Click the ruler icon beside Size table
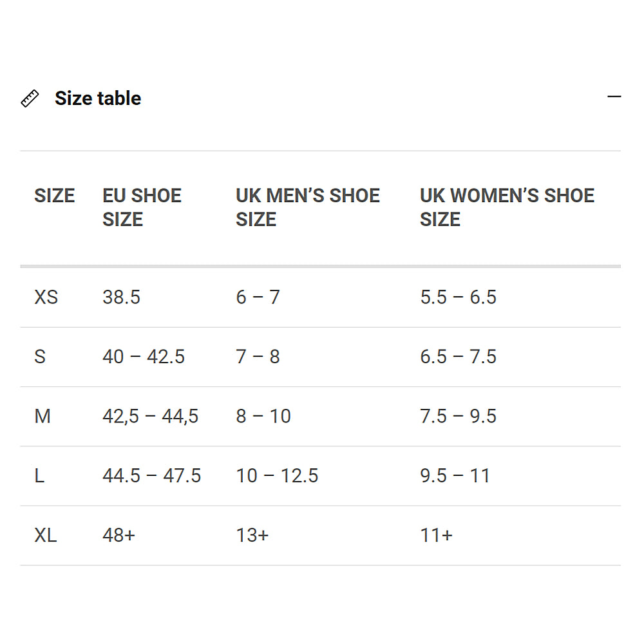 click(30, 99)
